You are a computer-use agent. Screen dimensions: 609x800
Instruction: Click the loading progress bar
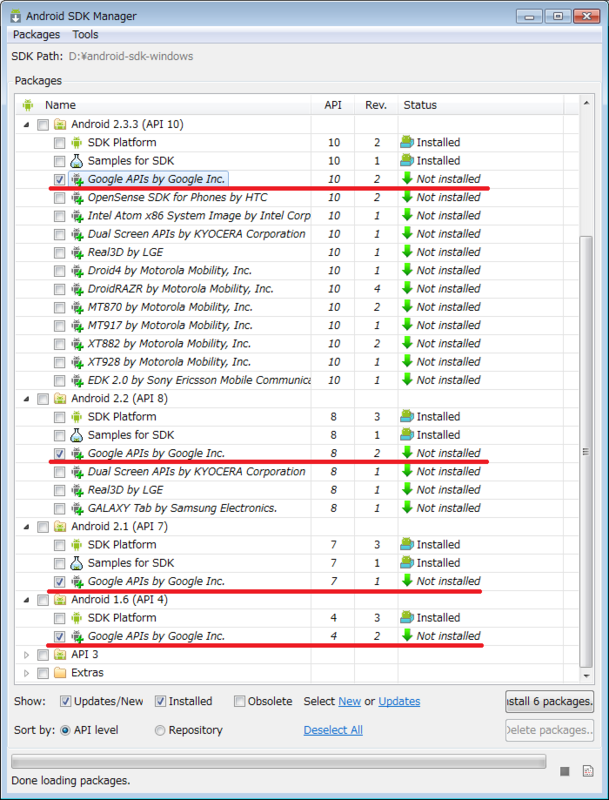tap(278, 762)
